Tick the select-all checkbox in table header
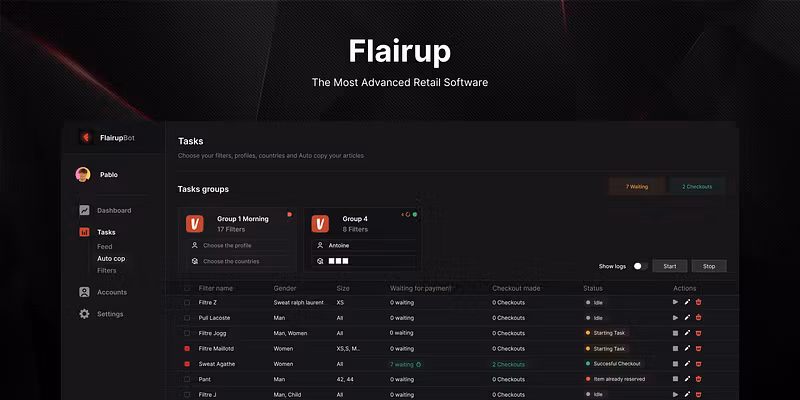Image resolution: width=800 pixels, height=400 pixels. [187, 288]
